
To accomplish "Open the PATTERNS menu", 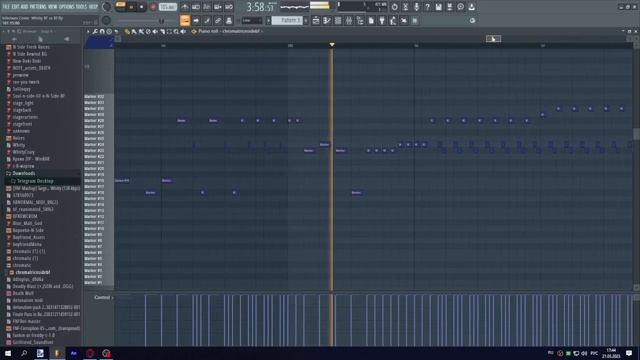I will coord(38,7).
